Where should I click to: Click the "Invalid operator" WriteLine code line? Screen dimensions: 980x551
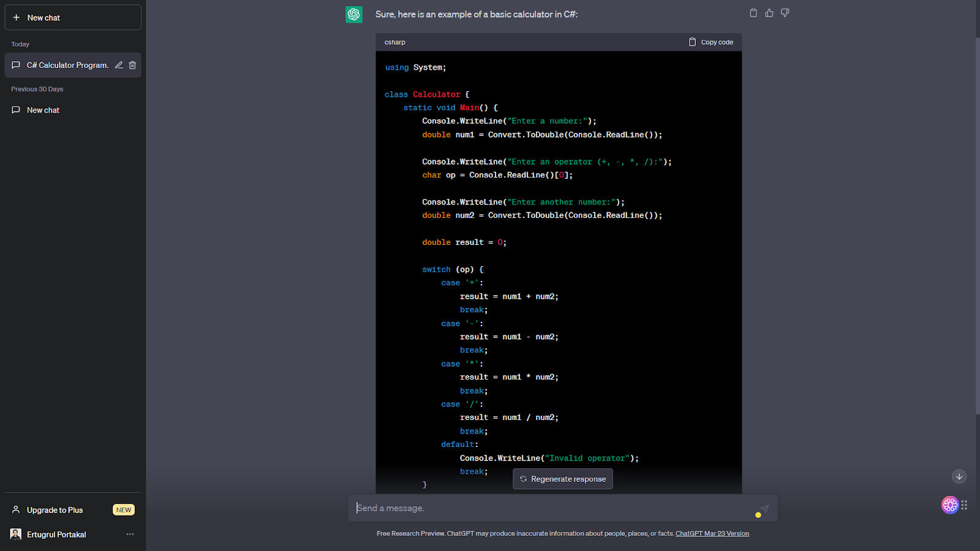549,458
